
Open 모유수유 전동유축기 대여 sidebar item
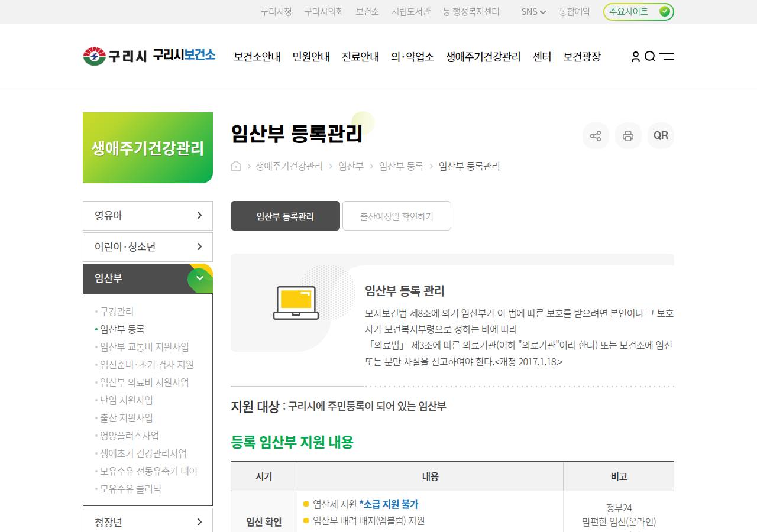[x=148, y=471]
